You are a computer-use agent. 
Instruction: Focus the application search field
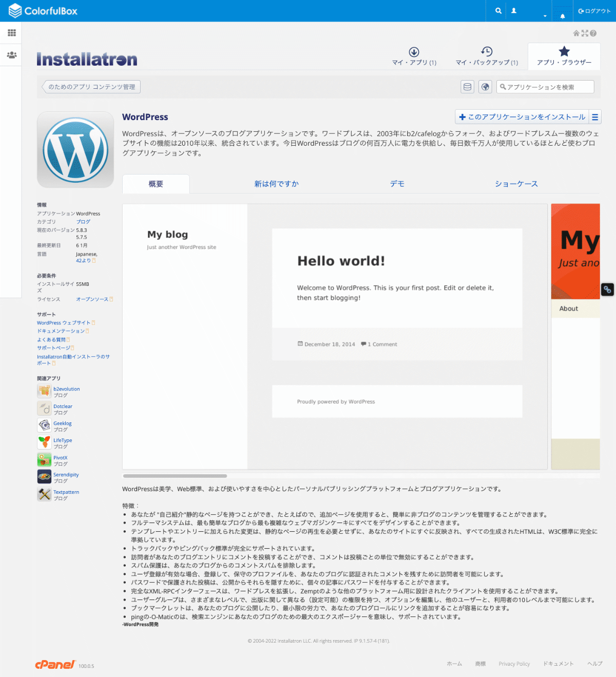(x=545, y=87)
